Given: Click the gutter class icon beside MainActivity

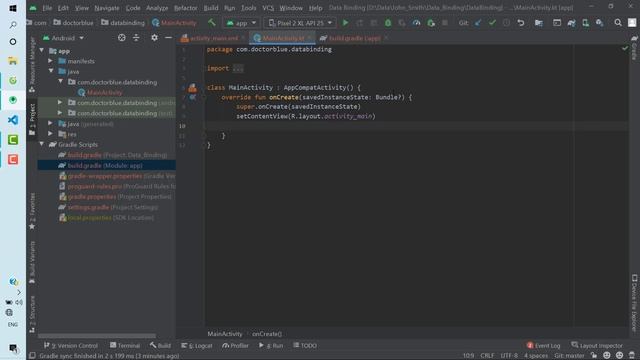Looking at the screenshot, I should [192, 88].
